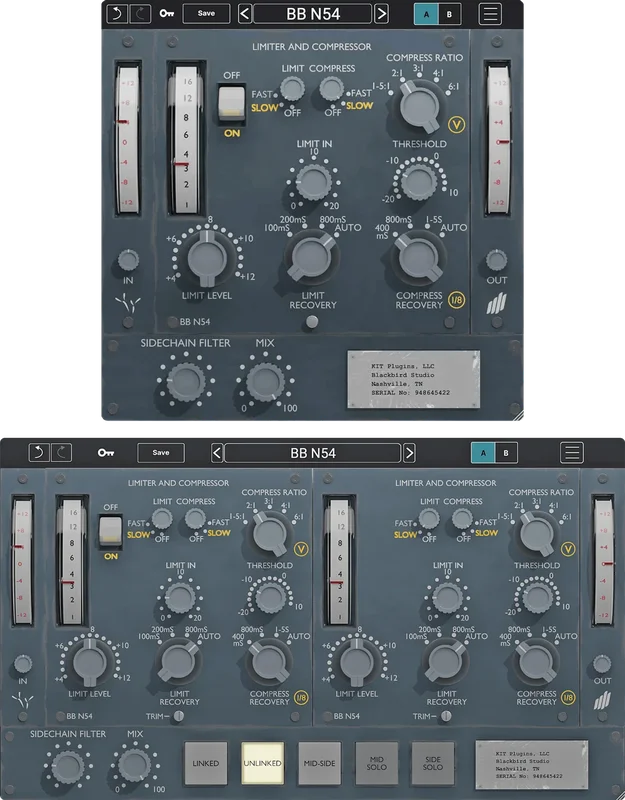This screenshot has height=800, width=625.
Task: Click LINKED mode button
Action: pos(206,763)
